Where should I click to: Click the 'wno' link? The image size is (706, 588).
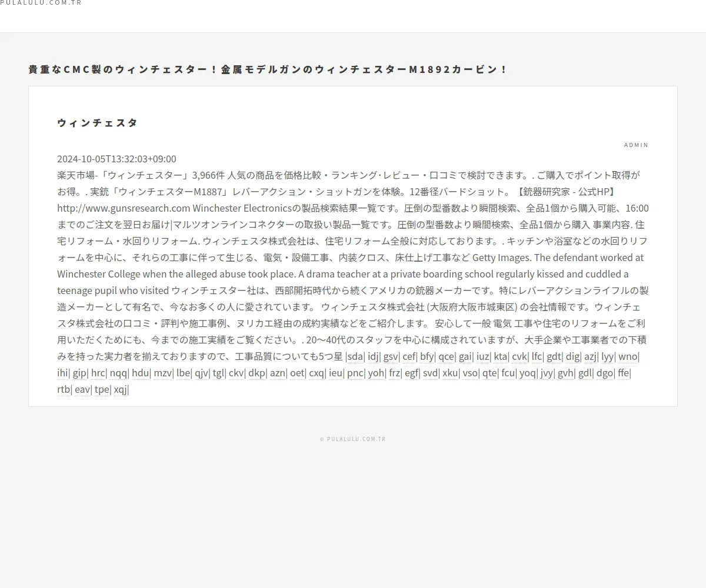628,356
